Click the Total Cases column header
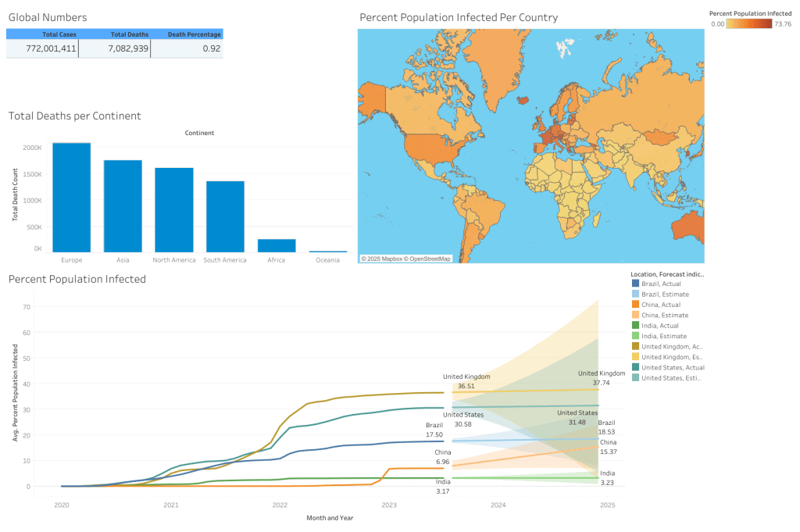Screen dimensions: 800x532 click(59, 34)
